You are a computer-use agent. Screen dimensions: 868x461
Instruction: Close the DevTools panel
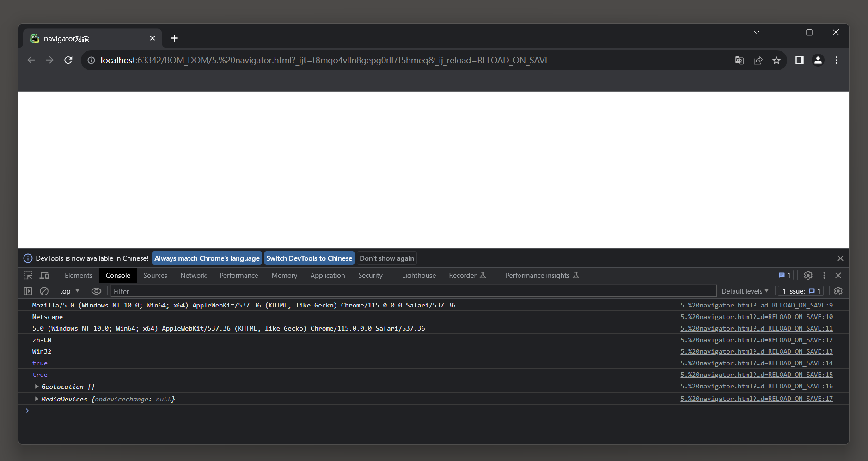click(x=838, y=276)
